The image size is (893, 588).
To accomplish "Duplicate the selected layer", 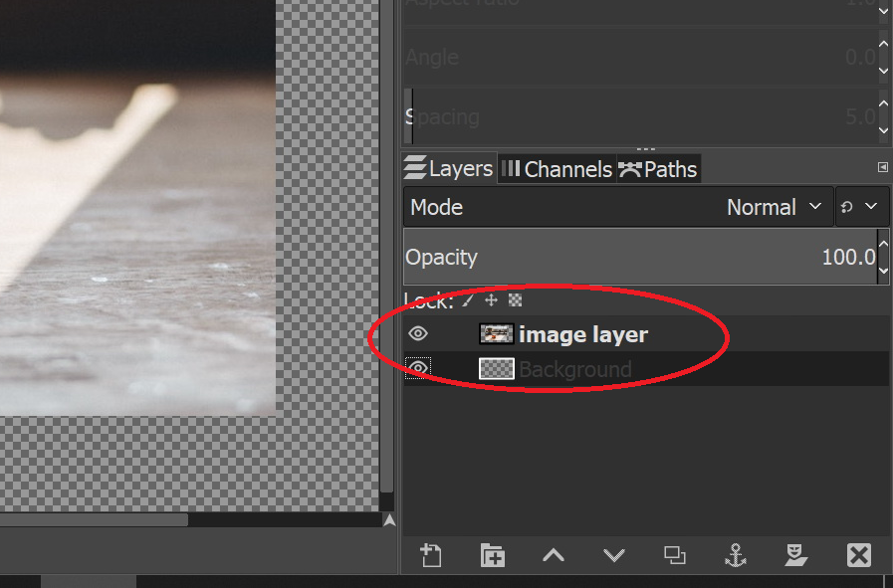I will point(675,555).
